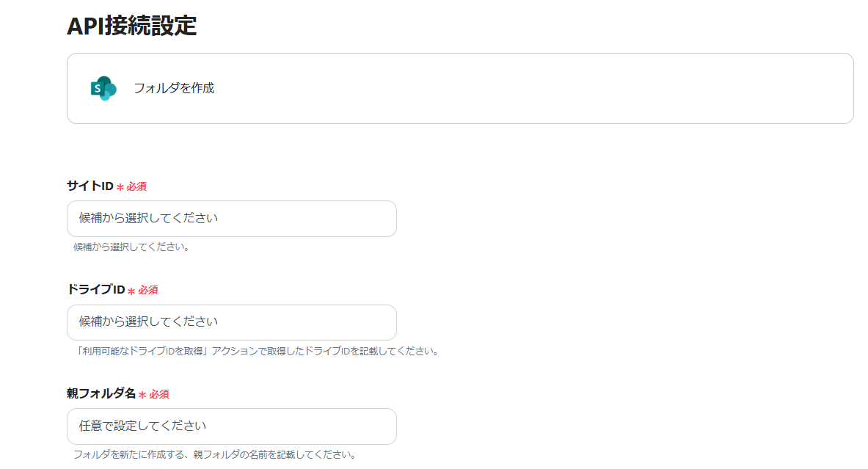Viewport: 868px width, 469px height.
Task: Click the 必須 badge next to ドライブID
Action: (x=148, y=291)
